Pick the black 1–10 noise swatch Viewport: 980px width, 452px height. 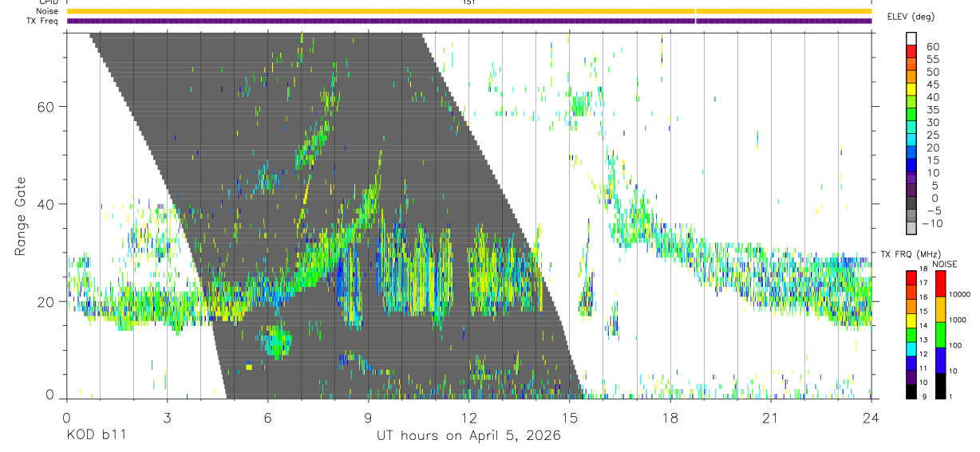point(940,384)
